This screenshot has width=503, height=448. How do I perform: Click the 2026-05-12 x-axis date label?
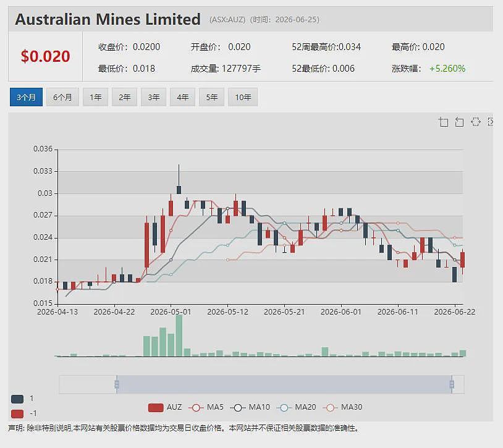coord(228,311)
